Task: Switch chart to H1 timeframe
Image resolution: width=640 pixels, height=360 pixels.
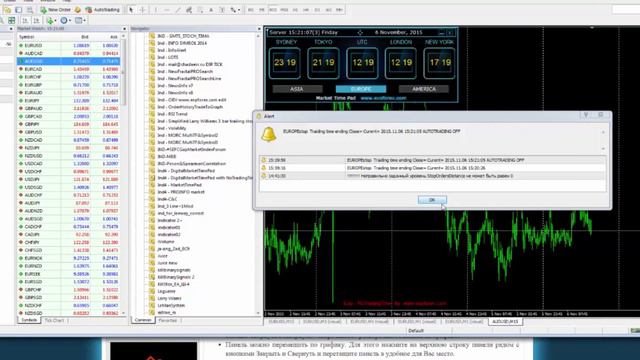Action: (295, 10)
